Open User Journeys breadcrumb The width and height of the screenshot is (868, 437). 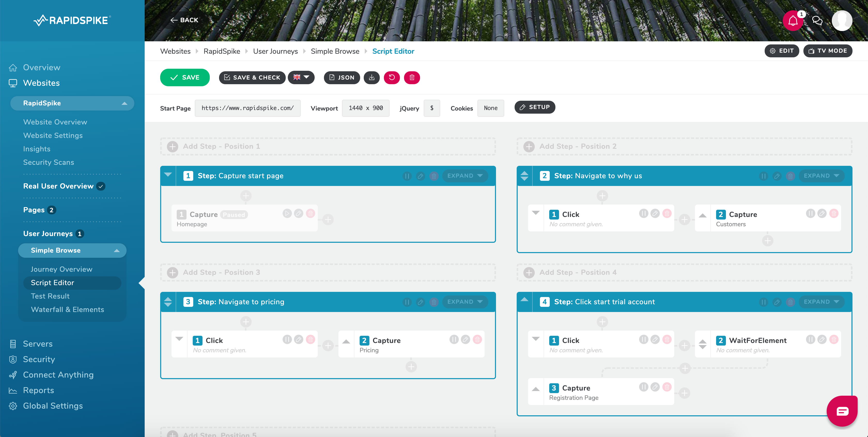click(x=275, y=51)
